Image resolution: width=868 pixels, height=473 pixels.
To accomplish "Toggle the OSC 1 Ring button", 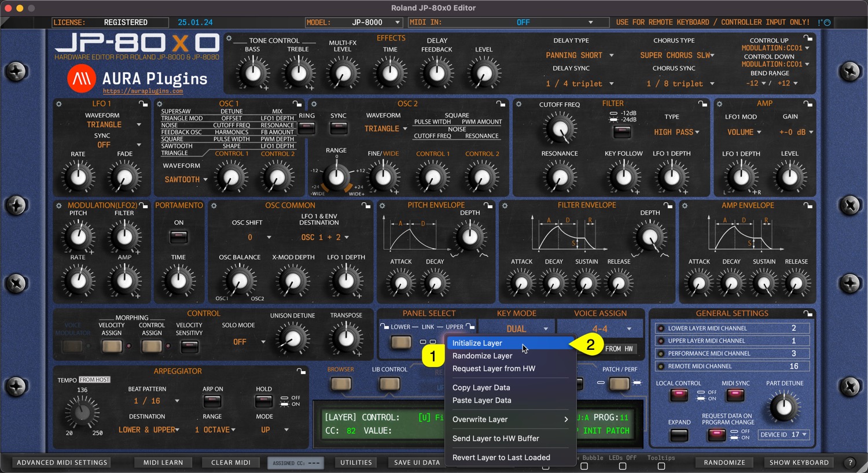I will tap(307, 128).
